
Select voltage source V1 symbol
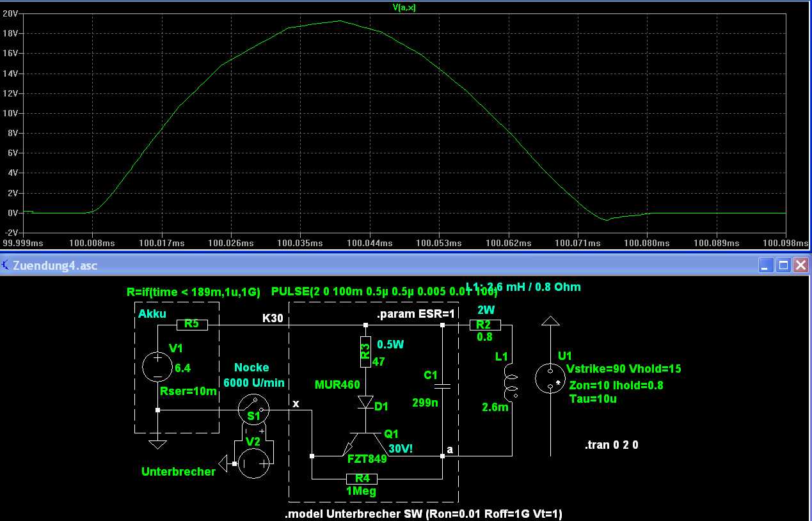(x=157, y=368)
